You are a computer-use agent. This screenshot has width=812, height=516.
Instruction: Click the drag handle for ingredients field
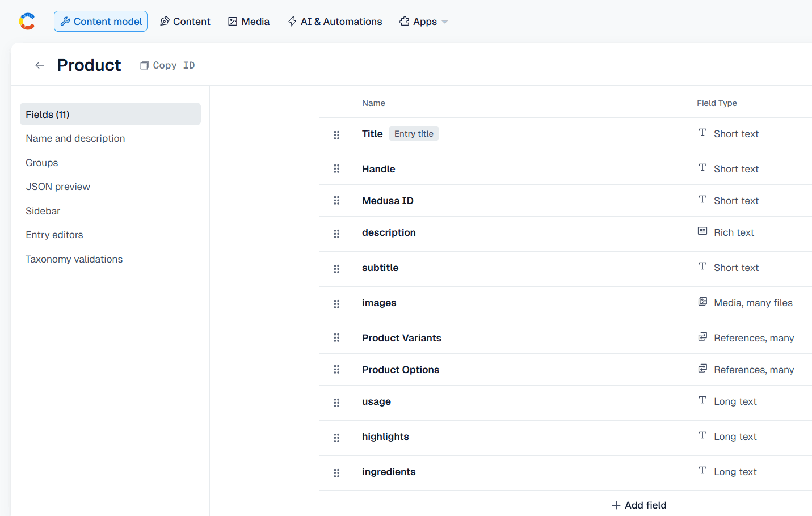(336, 473)
